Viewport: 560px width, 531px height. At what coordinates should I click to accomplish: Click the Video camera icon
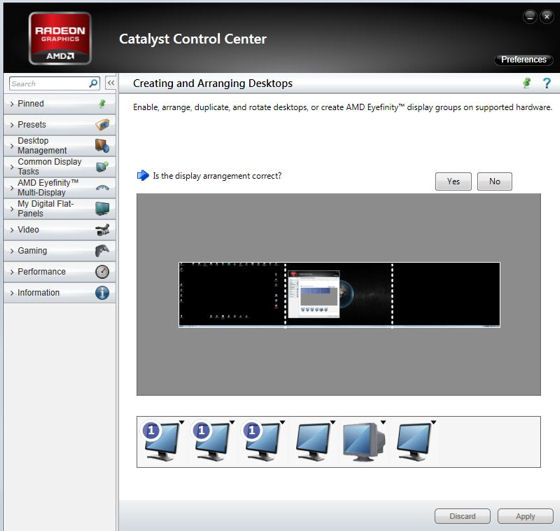point(102,230)
